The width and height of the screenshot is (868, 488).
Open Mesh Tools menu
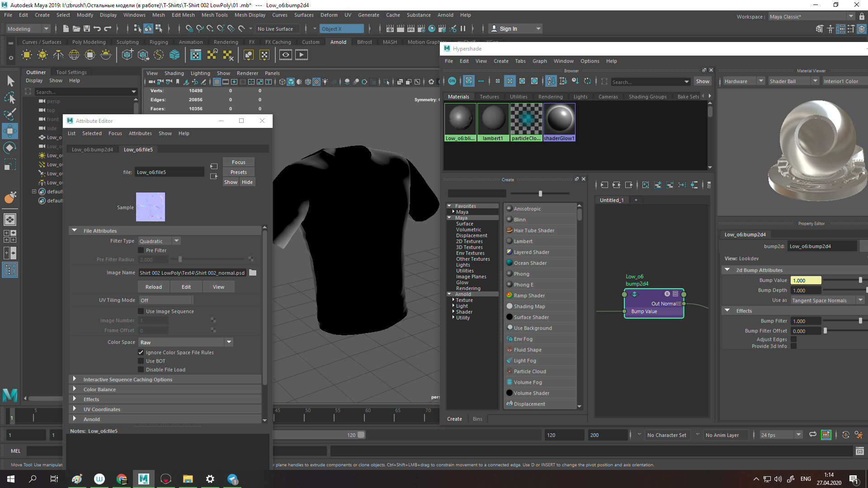[x=214, y=15]
